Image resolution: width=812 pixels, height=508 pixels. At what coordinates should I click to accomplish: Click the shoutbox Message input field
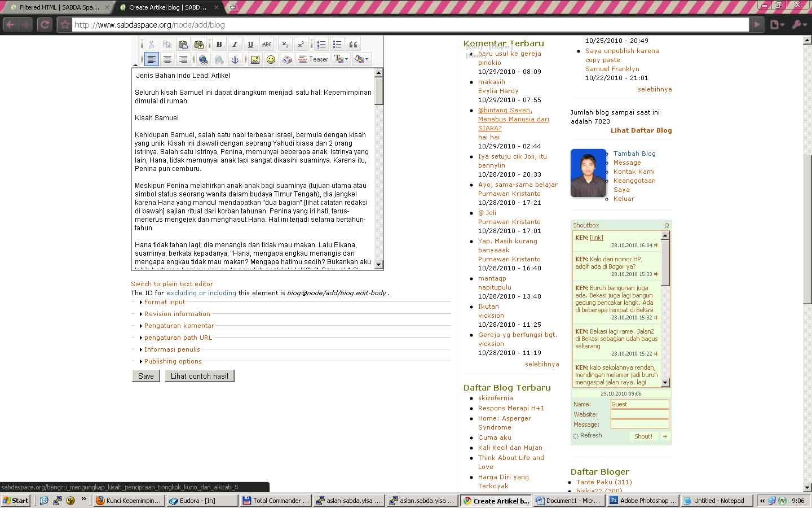639,424
